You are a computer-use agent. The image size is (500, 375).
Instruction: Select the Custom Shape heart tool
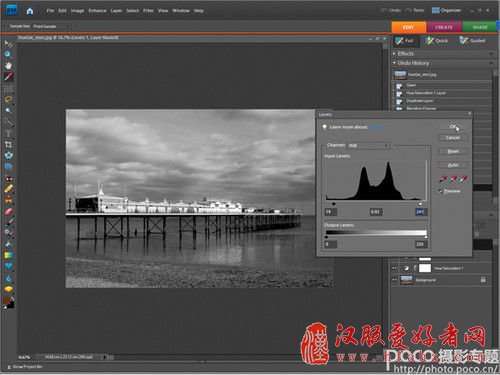point(8,266)
